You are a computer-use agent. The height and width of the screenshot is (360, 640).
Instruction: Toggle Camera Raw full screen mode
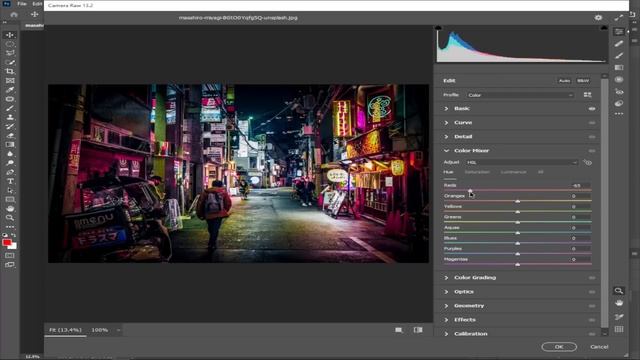[x=619, y=18]
